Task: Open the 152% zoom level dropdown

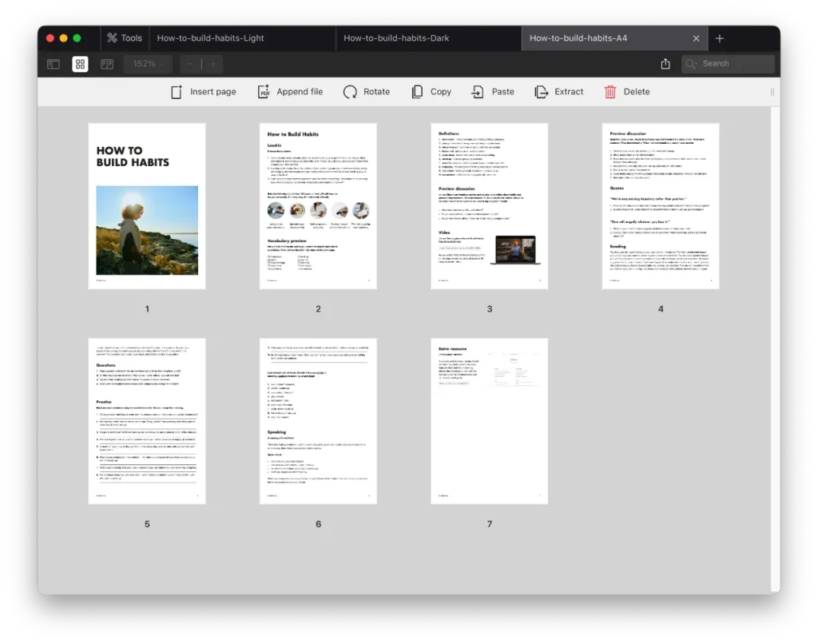Action: (148, 64)
